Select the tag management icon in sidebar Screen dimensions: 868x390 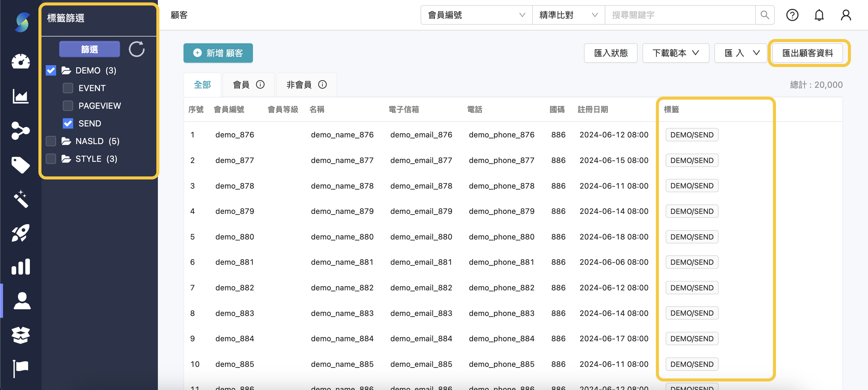pyautogui.click(x=20, y=165)
